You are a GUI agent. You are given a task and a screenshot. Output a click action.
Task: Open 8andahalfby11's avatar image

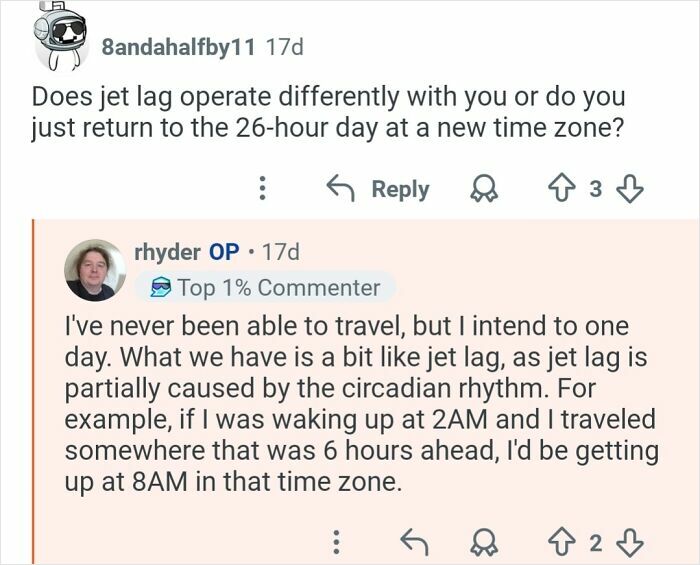[x=60, y=38]
